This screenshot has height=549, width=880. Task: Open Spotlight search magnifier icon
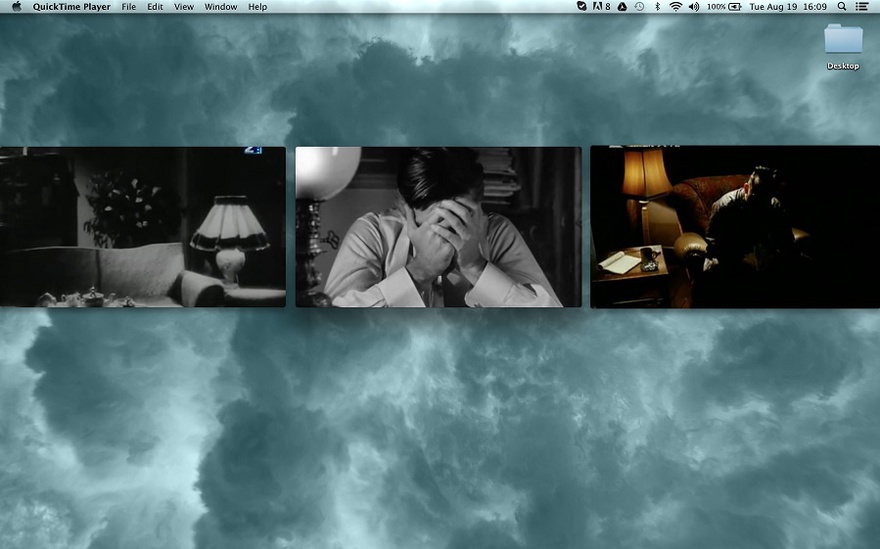pos(842,7)
